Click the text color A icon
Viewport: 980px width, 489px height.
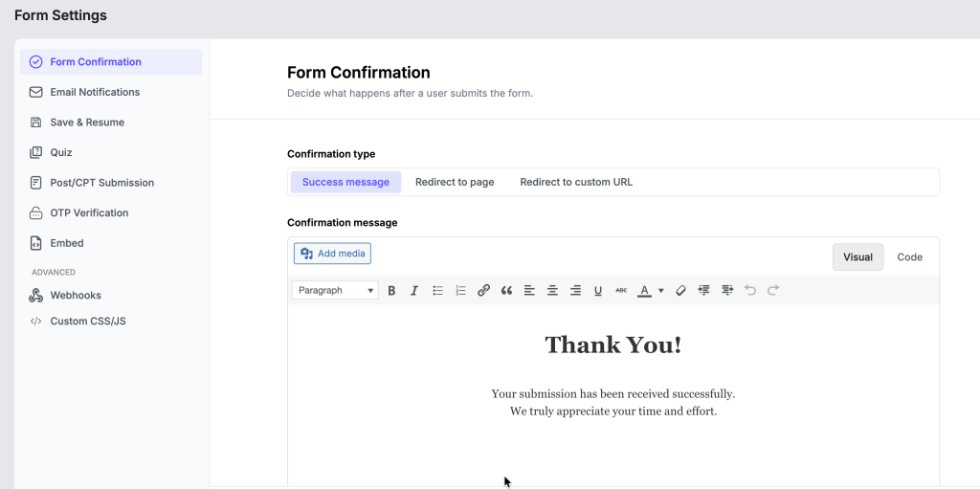(x=644, y=290)
